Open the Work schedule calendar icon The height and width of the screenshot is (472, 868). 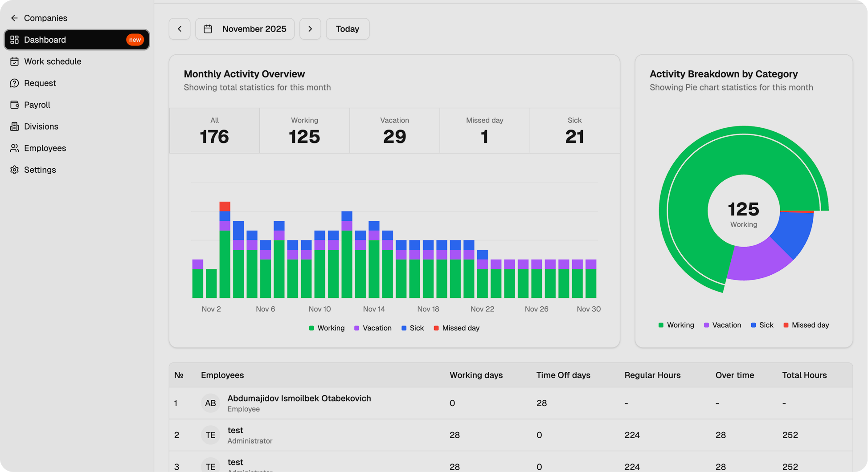coord(14,61)
